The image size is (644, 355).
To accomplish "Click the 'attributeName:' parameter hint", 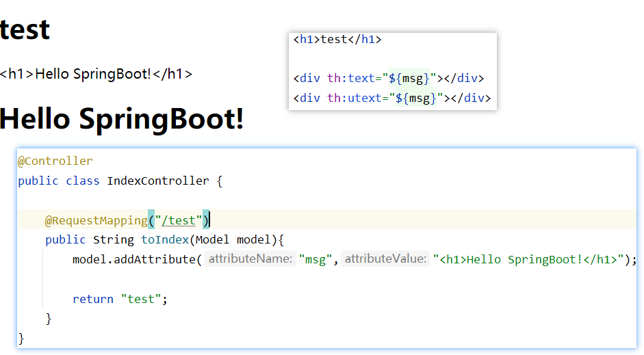I will (250, 259).
